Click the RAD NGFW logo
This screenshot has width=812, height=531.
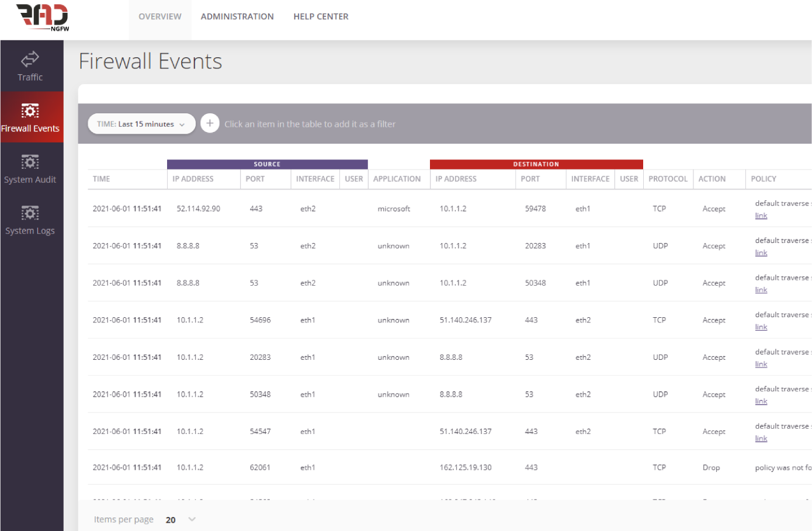tap(43, 17)
